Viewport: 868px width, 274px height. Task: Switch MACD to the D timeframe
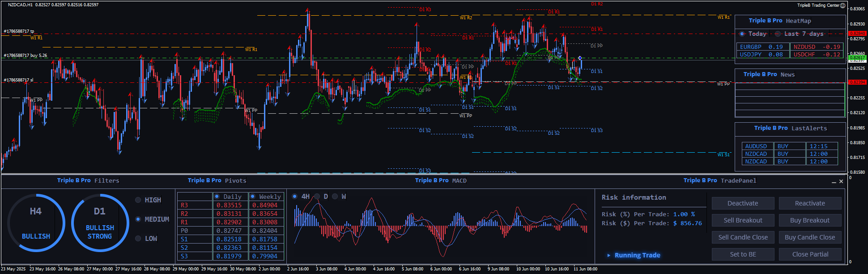click(x=317, y=197)
